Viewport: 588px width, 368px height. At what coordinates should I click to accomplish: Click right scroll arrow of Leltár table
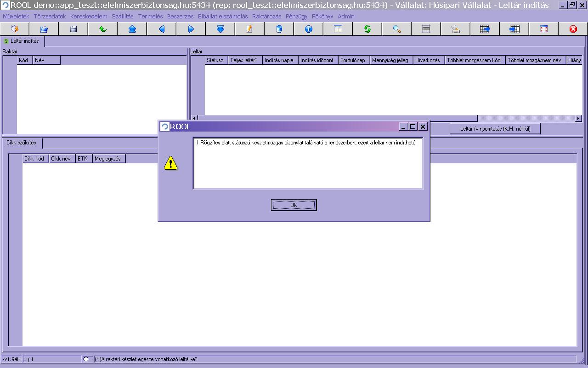pyautogui.click(x=578, y=119)
